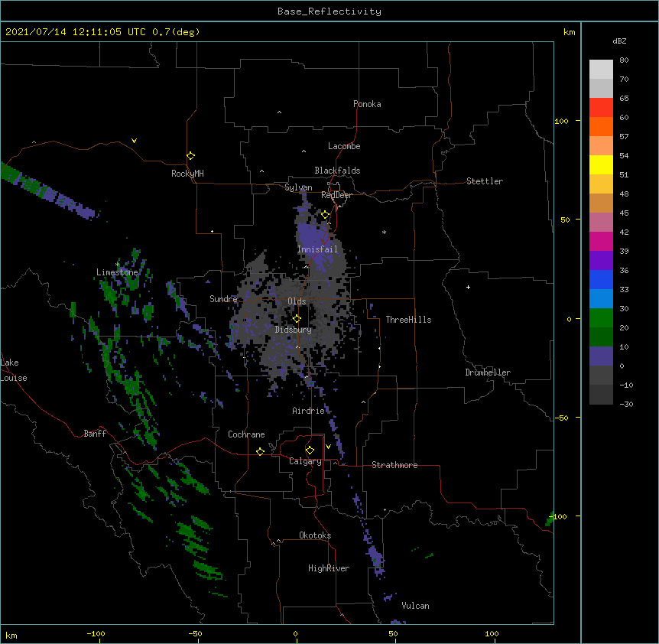The width and height of the screenshot is (659, 644).
Task: Click the white plus marker north of Drumheller
Action: tap(468, 287)
